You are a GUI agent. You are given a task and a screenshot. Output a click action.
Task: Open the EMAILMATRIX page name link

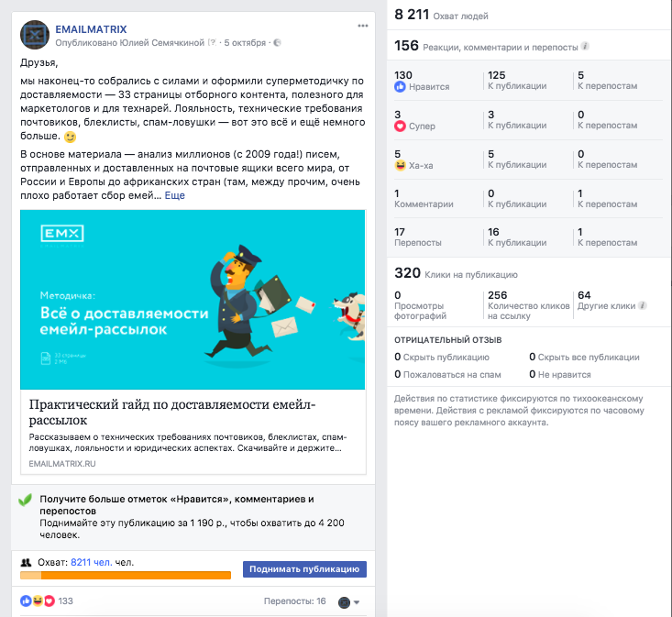91,29
